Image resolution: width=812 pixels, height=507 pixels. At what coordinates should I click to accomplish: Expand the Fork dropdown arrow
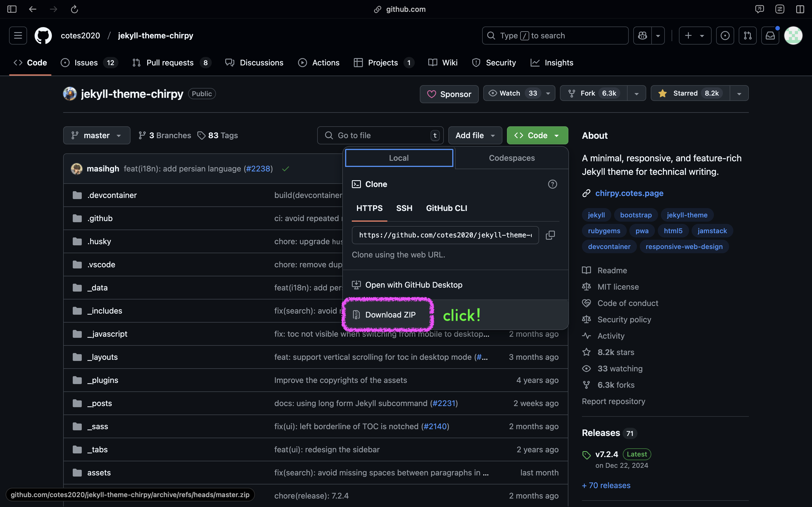(x=636, y=93)
